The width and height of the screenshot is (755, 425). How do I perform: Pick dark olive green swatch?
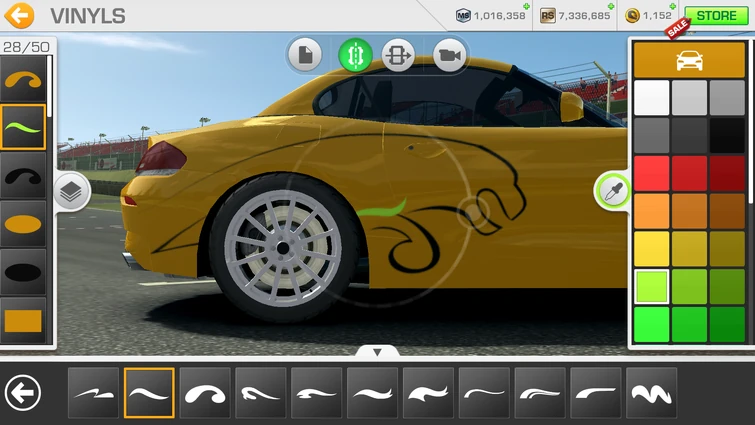(x=727, y=286)
